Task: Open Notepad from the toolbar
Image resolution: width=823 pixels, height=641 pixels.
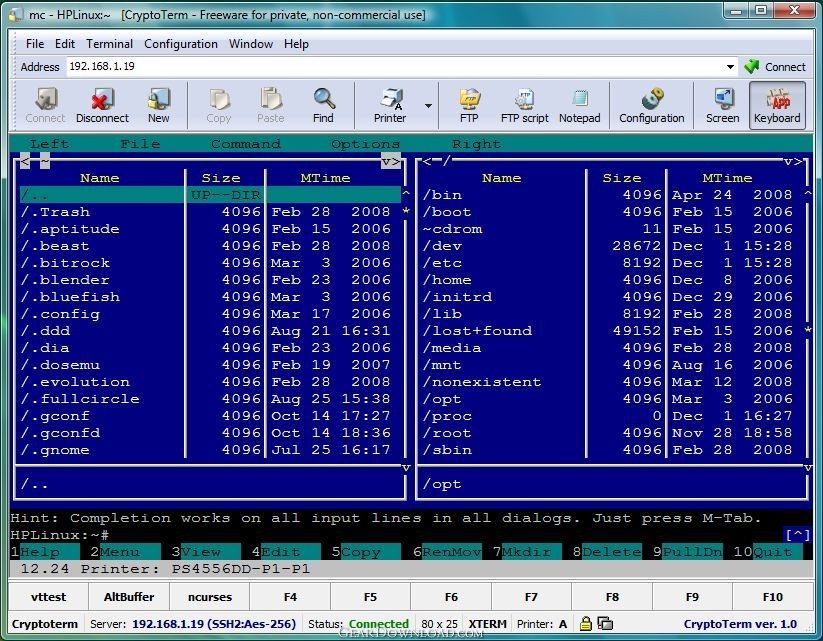Action: [579, 105]
